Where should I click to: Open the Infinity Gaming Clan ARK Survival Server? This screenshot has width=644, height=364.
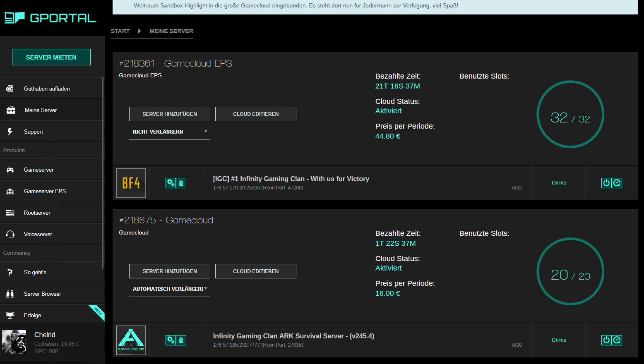pyautogui.click(x=293, y=336)
